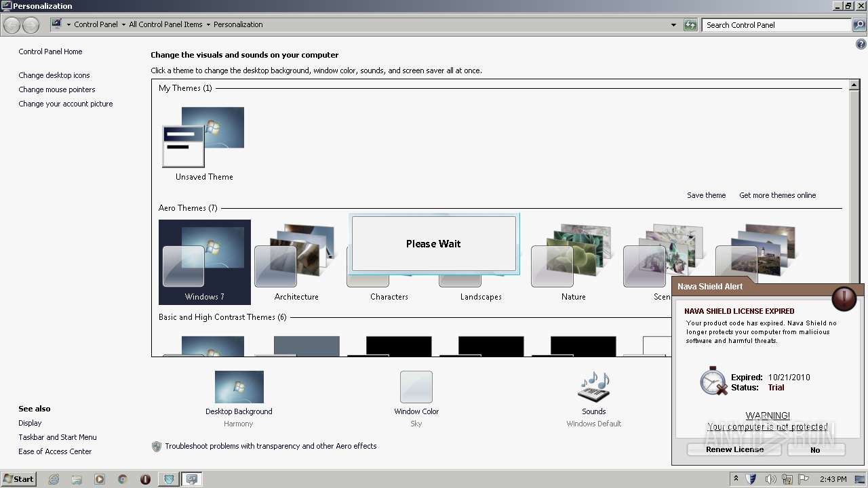Click the Personalization taskbar button

(x=192, y=479)
